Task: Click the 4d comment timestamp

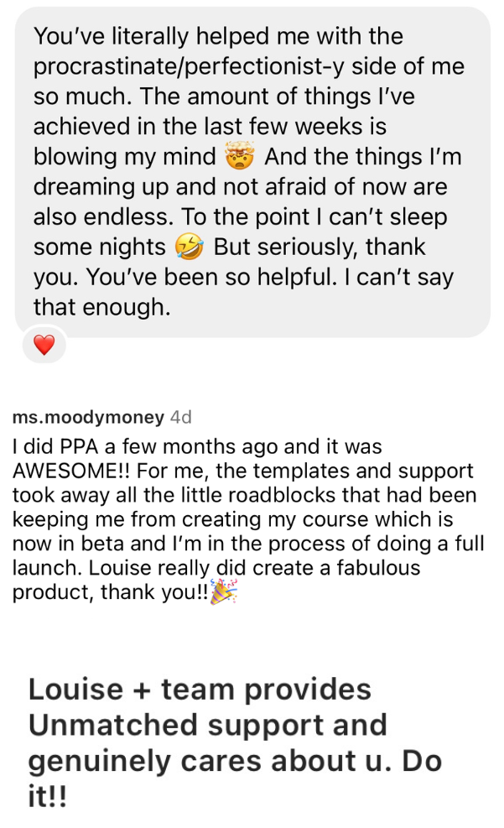Action: pos(180,417)
